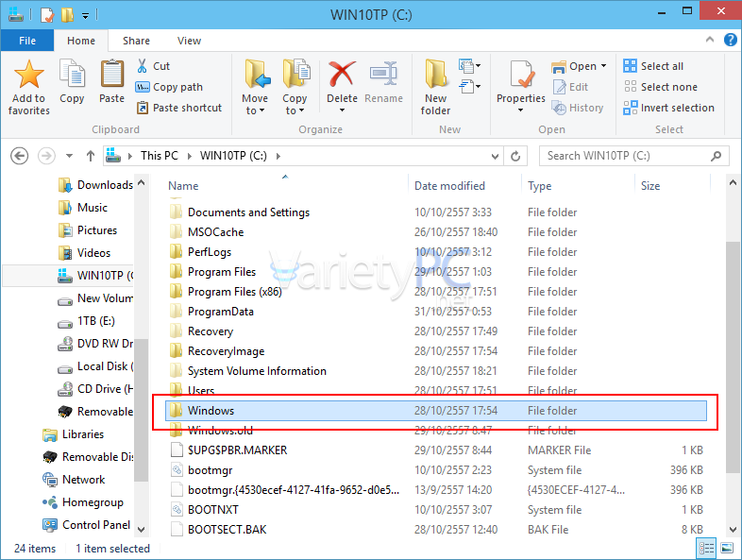The image size is (742, 560).
Task: Click the Refresh button by address bar
Action: [515, 156]
